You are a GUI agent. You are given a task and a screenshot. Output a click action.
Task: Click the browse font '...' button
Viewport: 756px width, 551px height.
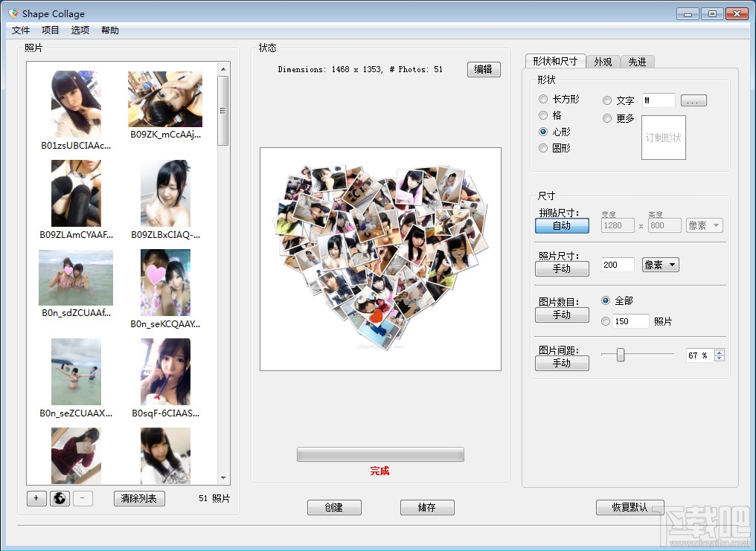(693, 100)
